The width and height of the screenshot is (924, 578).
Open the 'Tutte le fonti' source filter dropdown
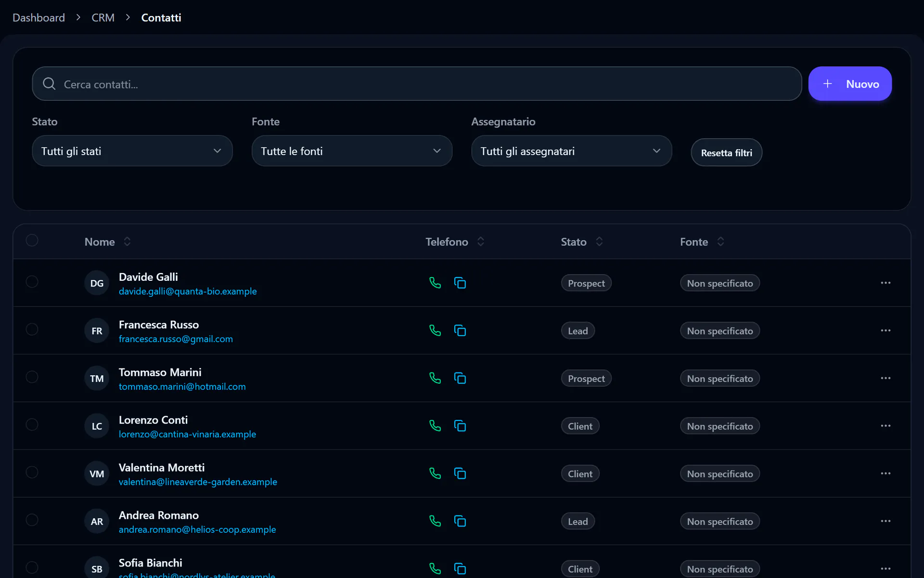tap(352, 151)
